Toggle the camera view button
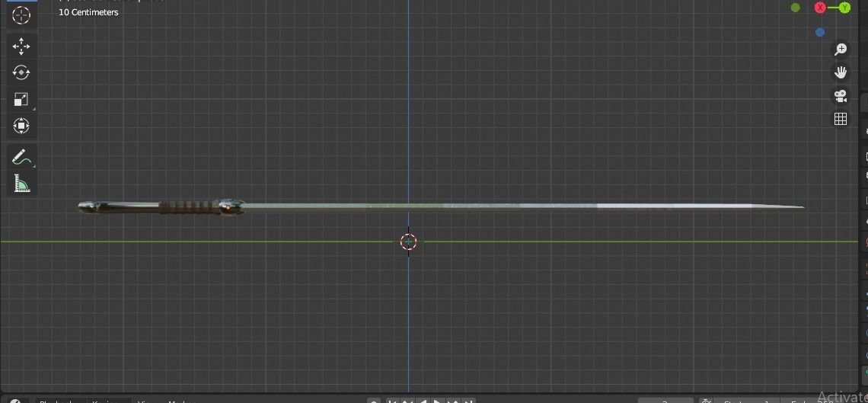Viewport: 868px width, 403px height. [841, 96]
